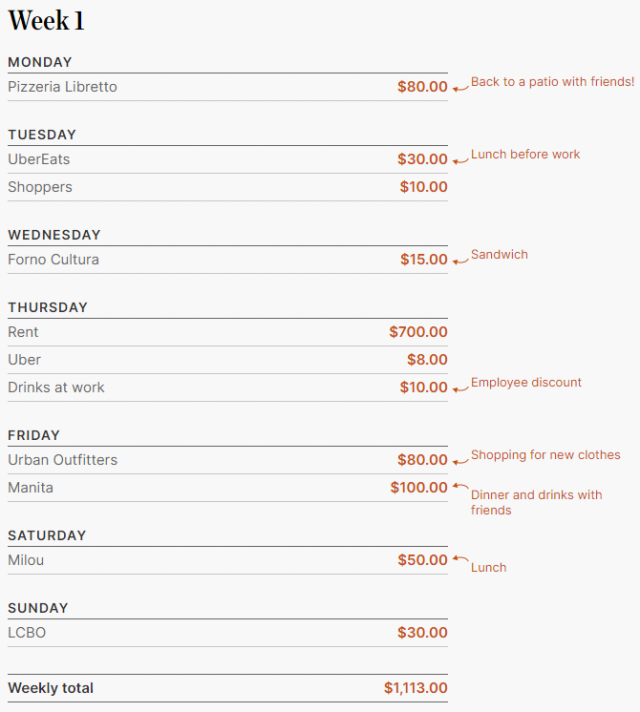Click the arrow next to Forno Cultura $15.00
The image size is (640, 712).
point(461,261)
